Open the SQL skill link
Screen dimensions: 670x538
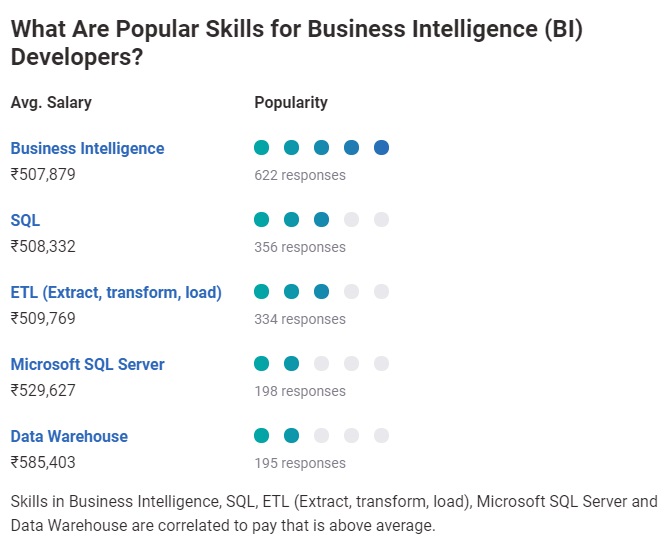25,220
